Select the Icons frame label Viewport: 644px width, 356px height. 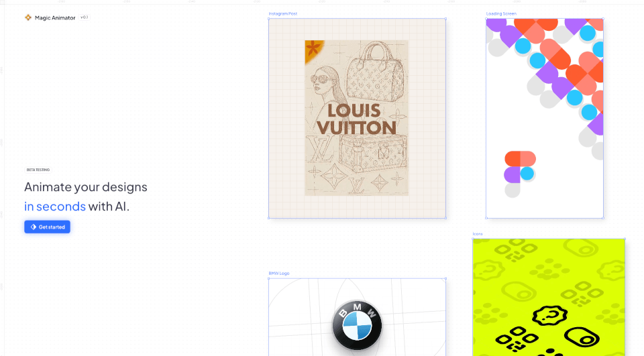click(478, 234)
